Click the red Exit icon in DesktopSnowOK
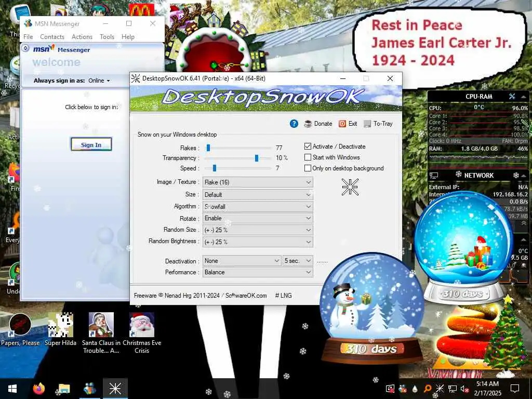532x399 pixels. click(342, 124)
